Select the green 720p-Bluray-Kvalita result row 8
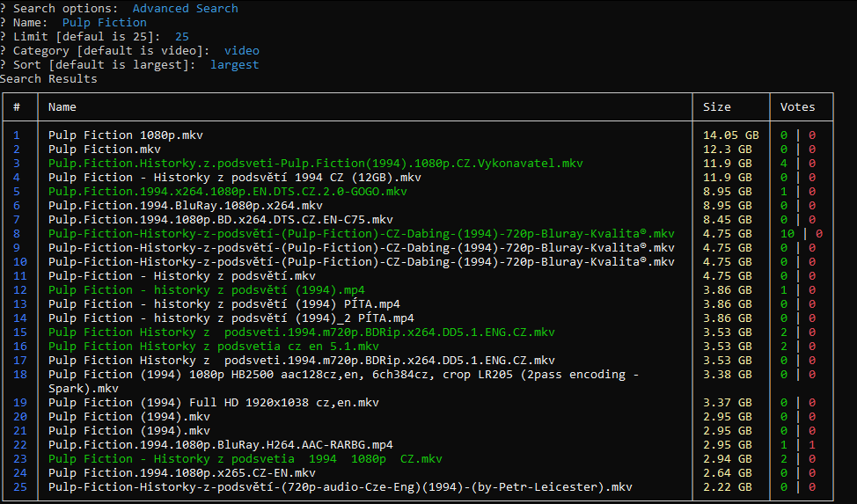The height and width of the screenshot is (504, 857). [x=362, y=234]
